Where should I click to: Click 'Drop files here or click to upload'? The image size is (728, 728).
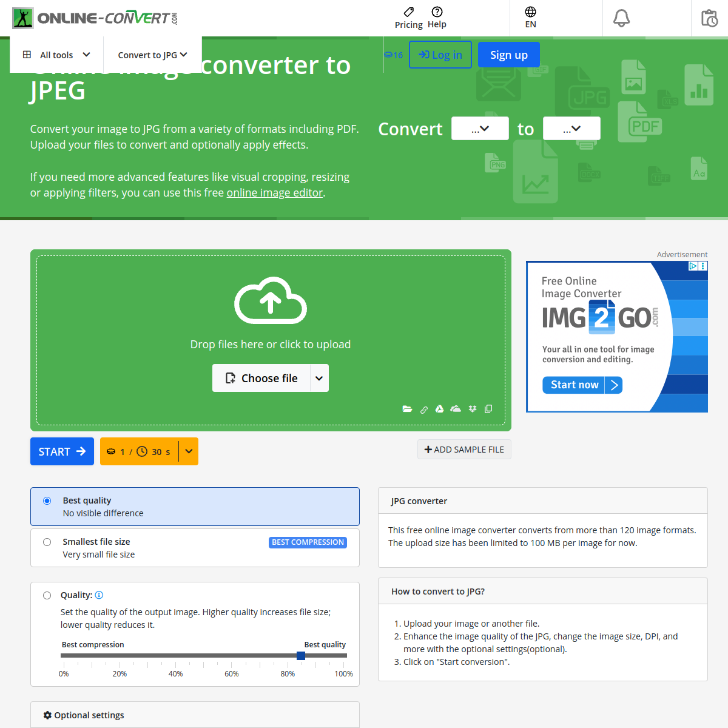(x=271, y=344)
